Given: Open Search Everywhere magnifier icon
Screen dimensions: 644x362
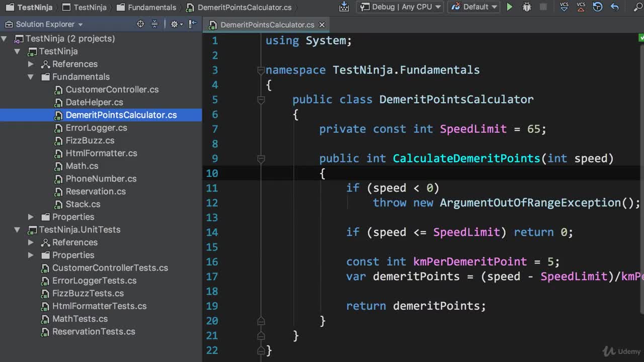Looking at the screenshot, I should [639, 7].
